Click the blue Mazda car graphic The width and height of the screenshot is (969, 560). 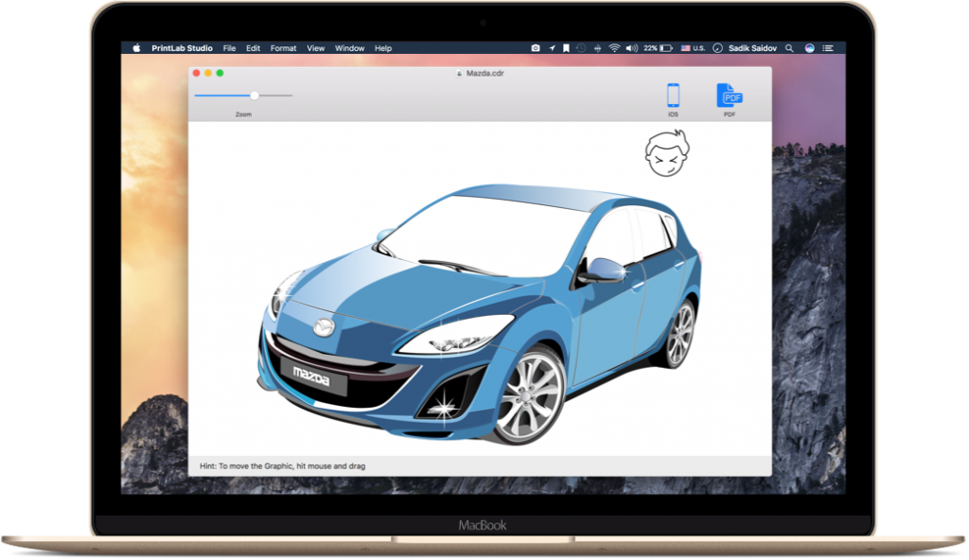pos(479,314)
